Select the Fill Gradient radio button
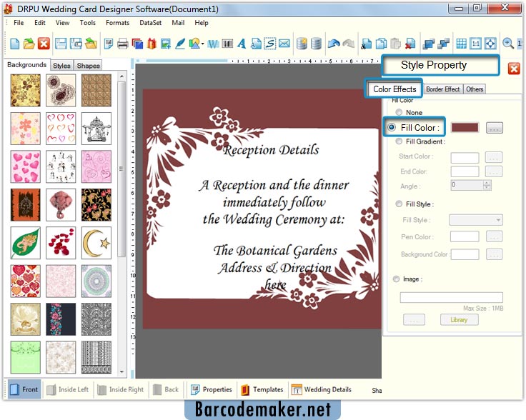This screenshot has width=526, height=420. (399, 141)
